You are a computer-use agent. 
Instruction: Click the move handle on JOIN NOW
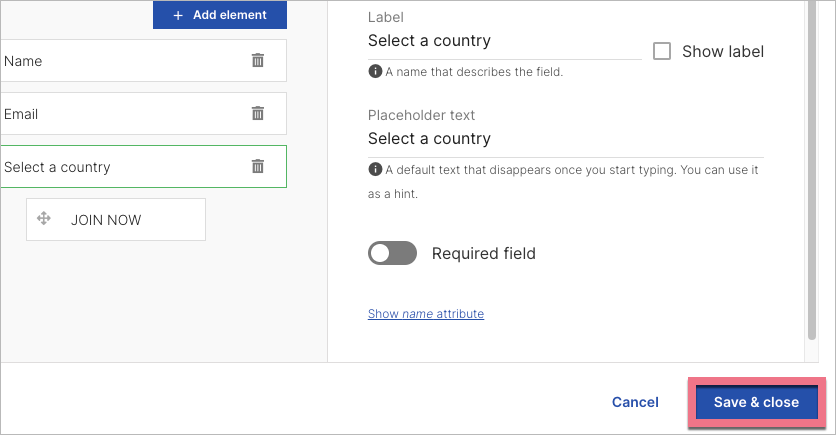pyautogui.click(x=44, y=219)
